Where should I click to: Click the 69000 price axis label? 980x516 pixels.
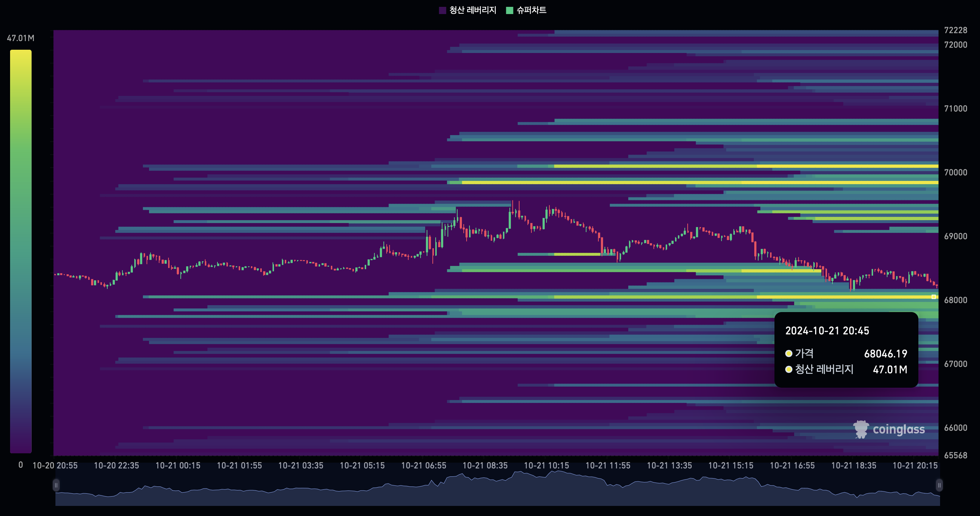point(956,236)
